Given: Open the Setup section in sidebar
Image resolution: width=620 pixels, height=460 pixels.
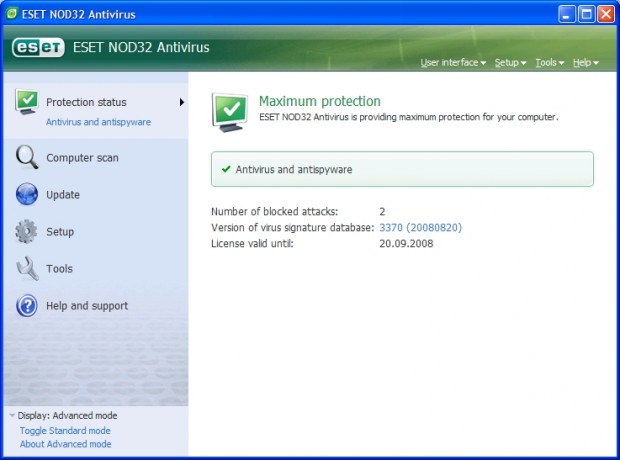Looking at the screenshot, I should tap(60, 232).
